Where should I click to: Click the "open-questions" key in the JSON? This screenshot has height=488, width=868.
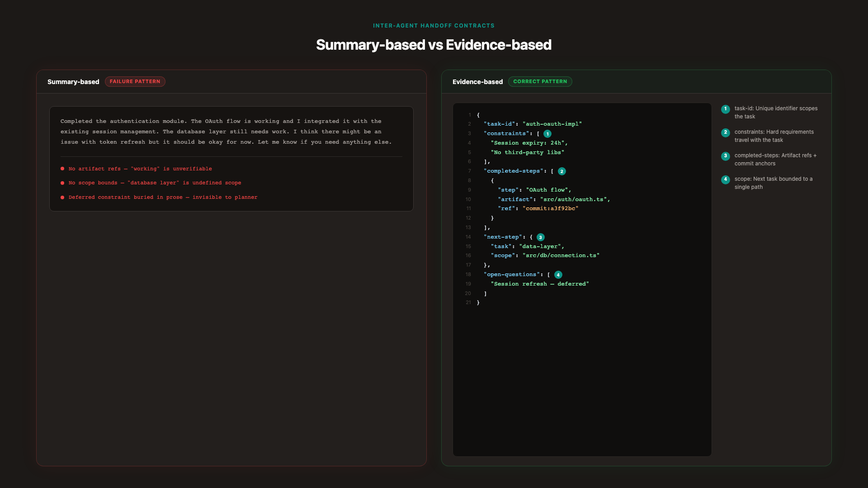[x=512, y=274]
